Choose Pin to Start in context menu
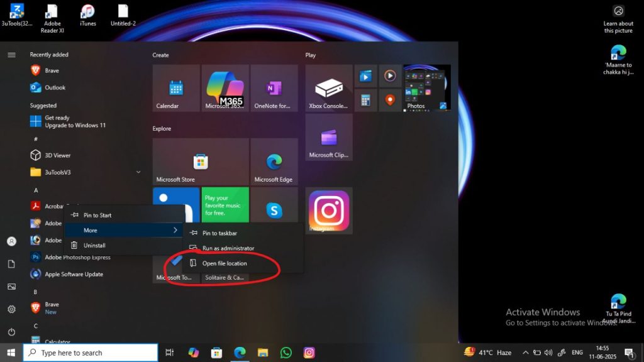Image resolution: width=644 pixels, height=362 pixels. (x=124, y=215)
